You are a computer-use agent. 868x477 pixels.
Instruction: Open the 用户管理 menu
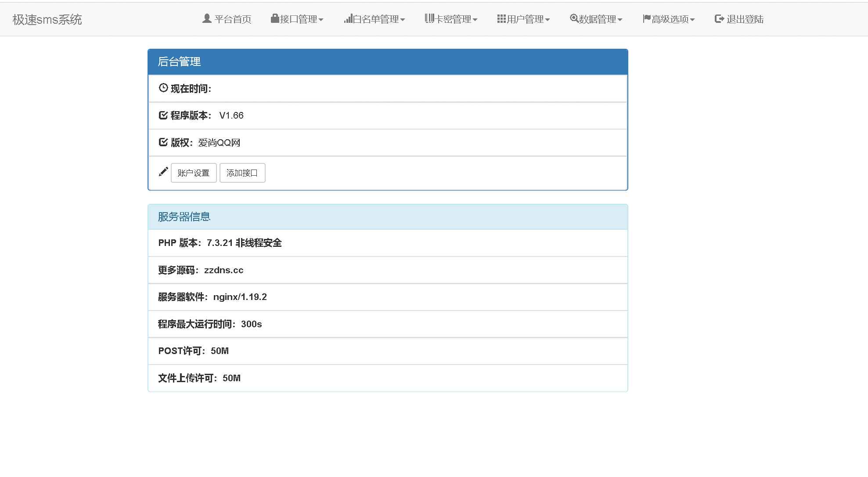tap(523, 19)
